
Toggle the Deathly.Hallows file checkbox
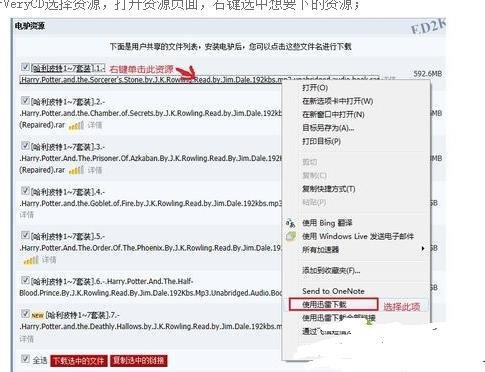[25, 314]
